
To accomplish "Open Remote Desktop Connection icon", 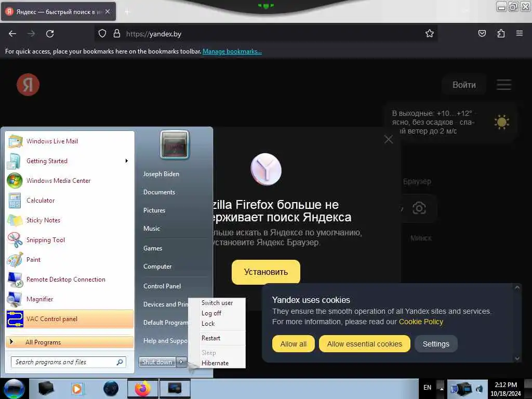I will [15, 279].
